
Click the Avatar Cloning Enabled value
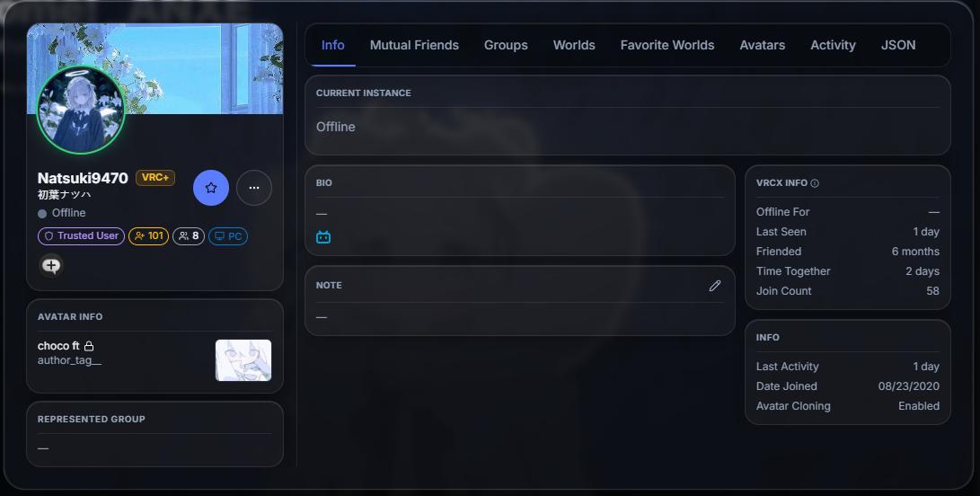(x=919, y=406)
